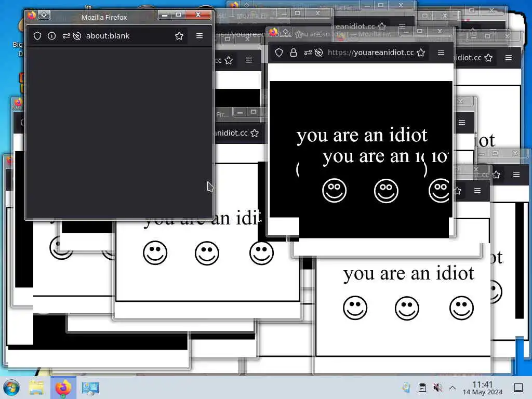Click the shield icon in the about:blank window
Screen dimensions: 532x399
coord(37,36)
